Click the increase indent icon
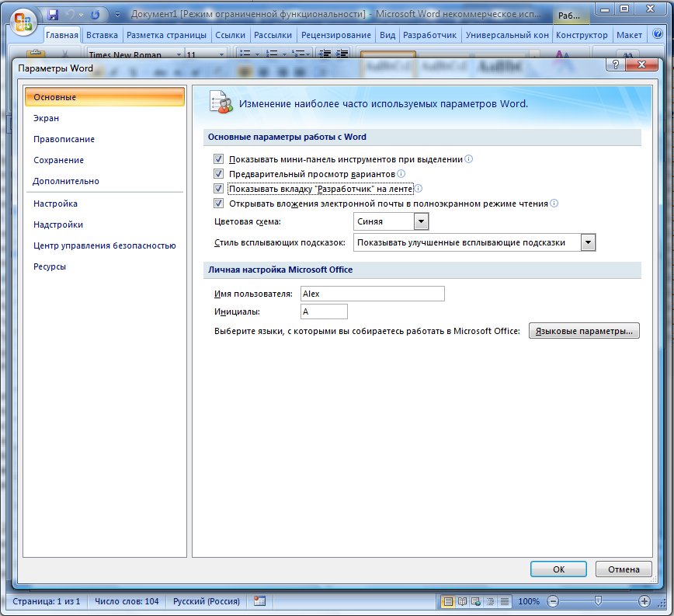Image resolution: width=674 pixels, height=616 pixels. pyautogui.click(x=342, y=54)
